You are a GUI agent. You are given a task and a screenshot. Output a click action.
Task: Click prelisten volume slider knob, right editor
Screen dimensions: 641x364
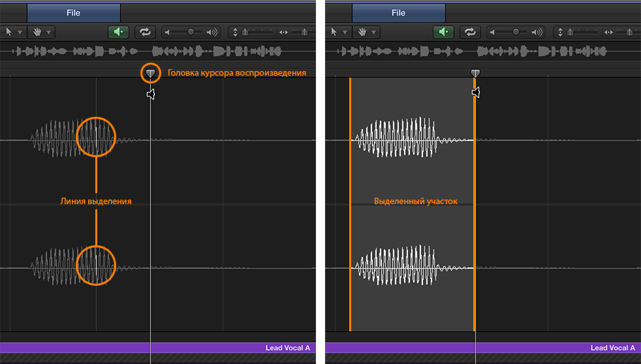pyautogui.click(x=516, y=32)
